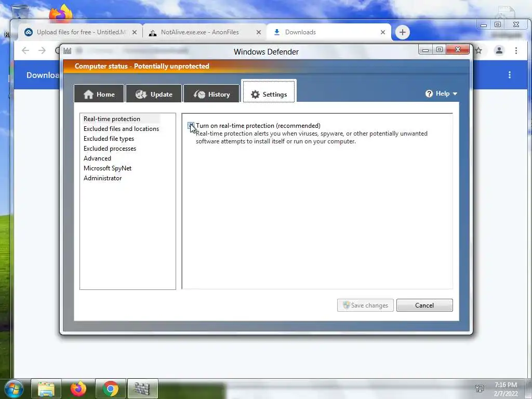Image resolution: width=532 pixels, height=399 pixels.
Task: Select the Downloads Chrome tab
Action: tap(329, 32)
